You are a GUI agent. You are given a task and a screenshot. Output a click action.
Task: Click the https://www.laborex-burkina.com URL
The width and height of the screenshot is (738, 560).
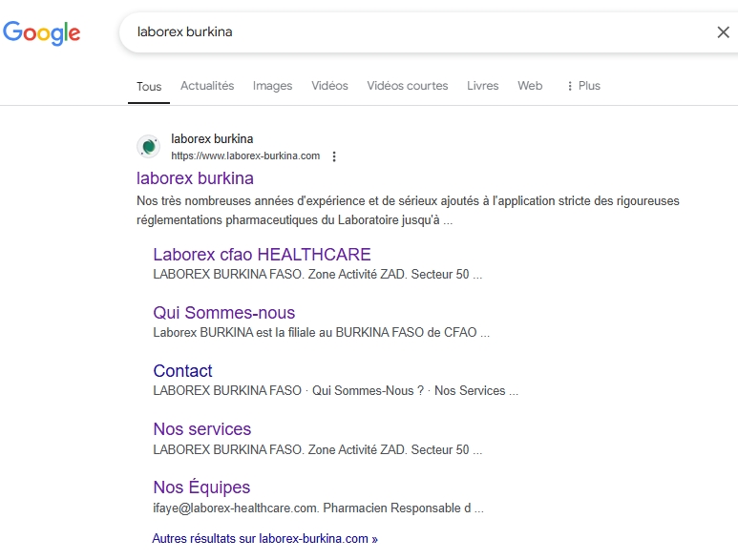tap(245, 156)
